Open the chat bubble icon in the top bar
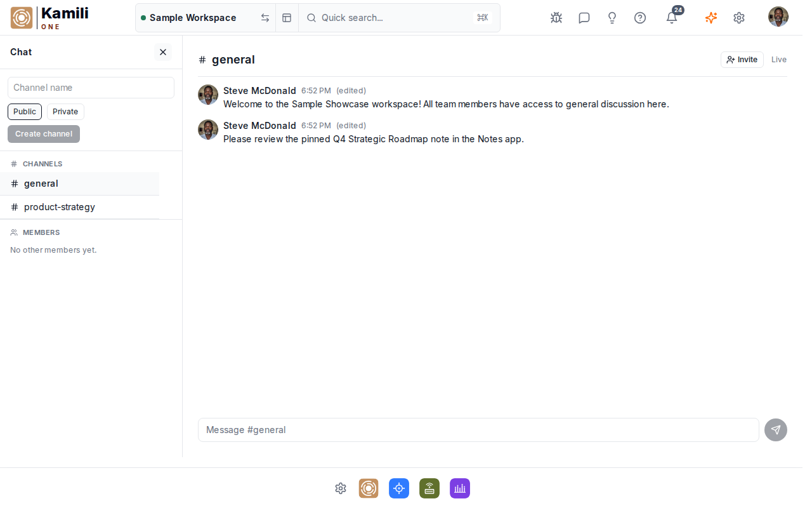The width and height of the screenshot is (812, 508). point(584,18)
